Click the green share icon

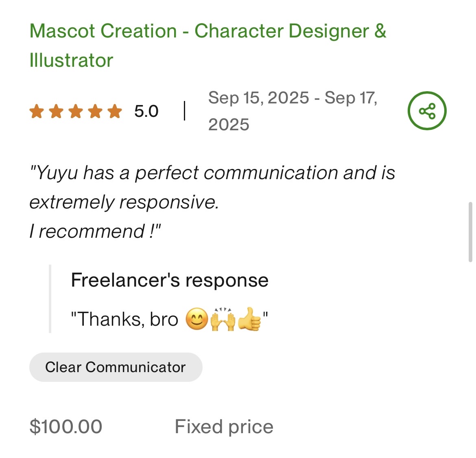[427, 111]
